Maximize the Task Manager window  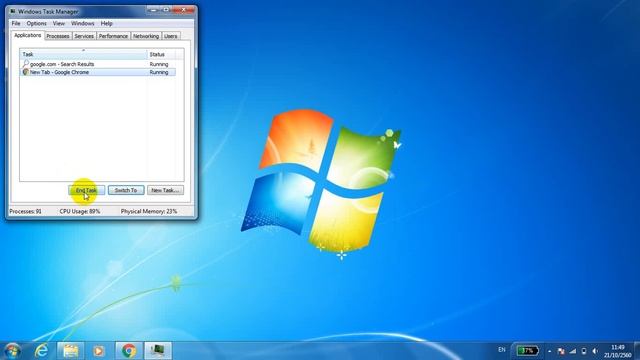point(165,9)
